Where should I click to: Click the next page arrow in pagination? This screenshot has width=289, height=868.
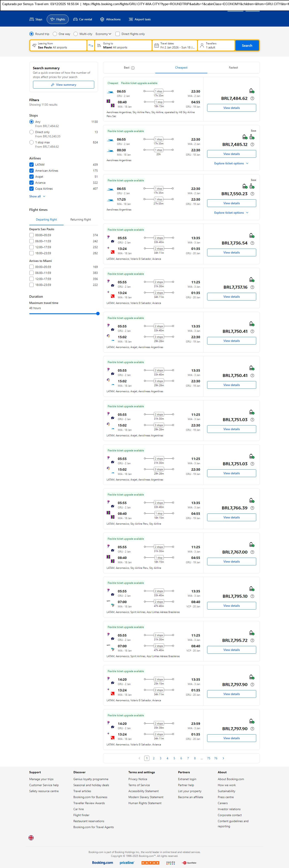223,758
